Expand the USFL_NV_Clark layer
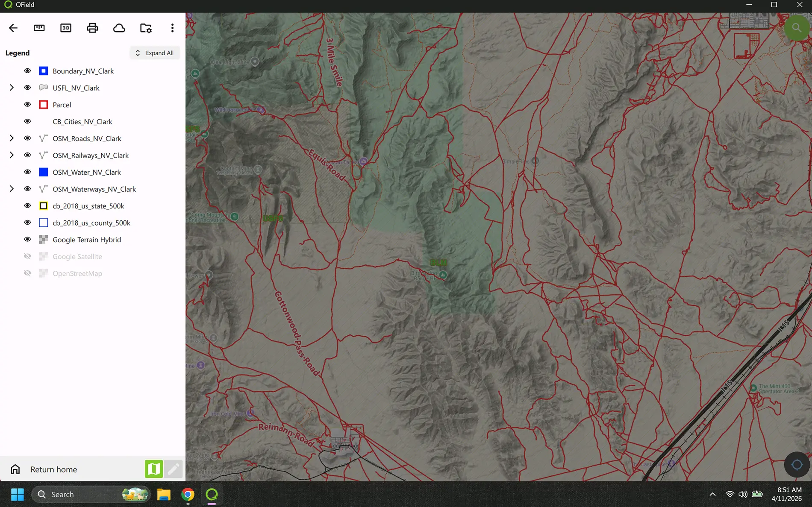 pos(12,88)
